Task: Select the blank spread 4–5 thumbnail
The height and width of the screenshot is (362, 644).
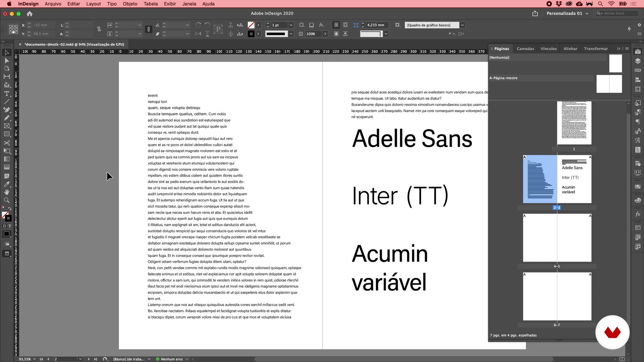Action: click(557, 238)
